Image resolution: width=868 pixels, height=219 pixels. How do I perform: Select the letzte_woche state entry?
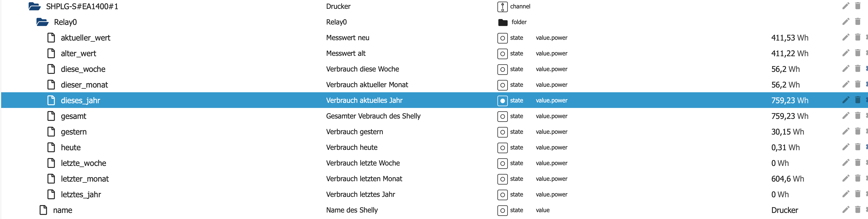point(83,163)
